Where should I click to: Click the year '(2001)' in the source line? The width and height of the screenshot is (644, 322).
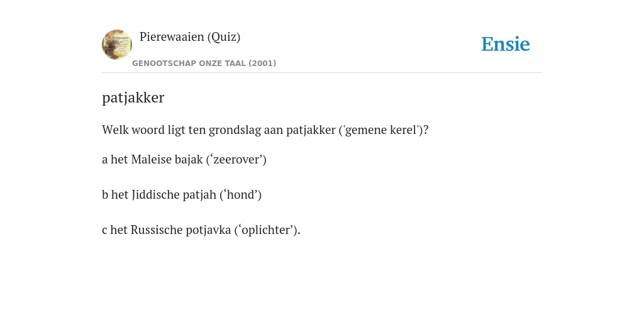pos(262,64)
